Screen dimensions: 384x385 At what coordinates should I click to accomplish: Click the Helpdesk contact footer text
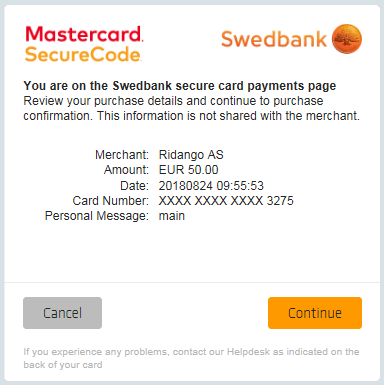tap(191, 358)
